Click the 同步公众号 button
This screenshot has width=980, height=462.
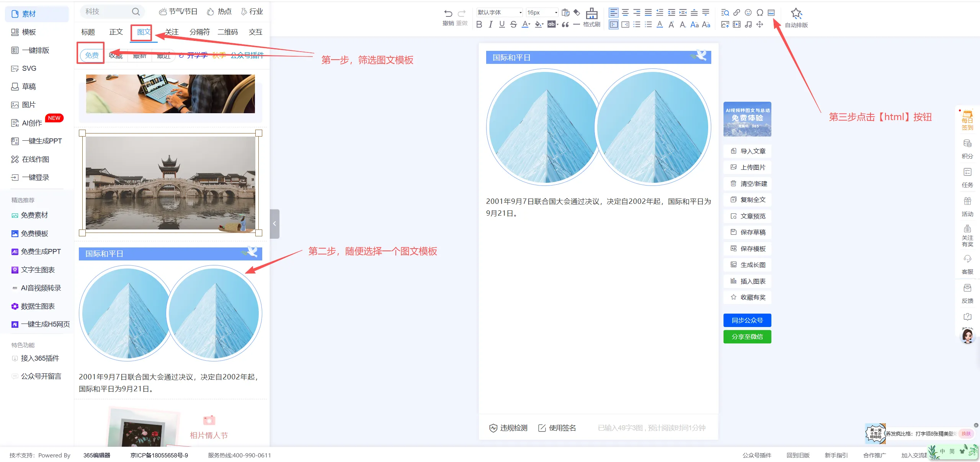(x=747, y=320)
